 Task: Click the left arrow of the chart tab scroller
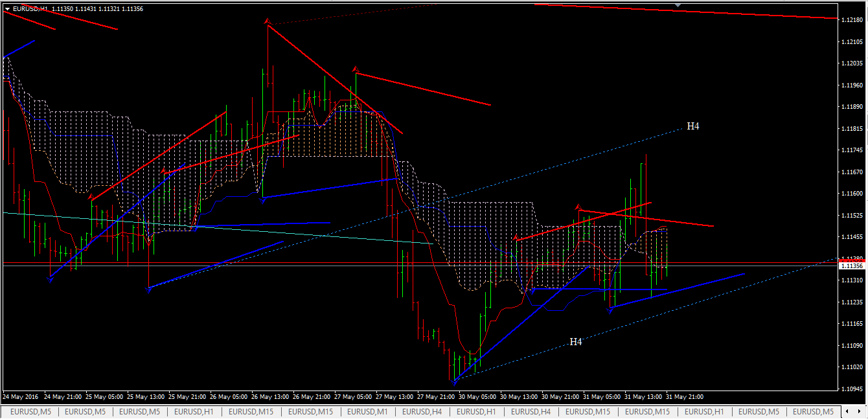847,412
